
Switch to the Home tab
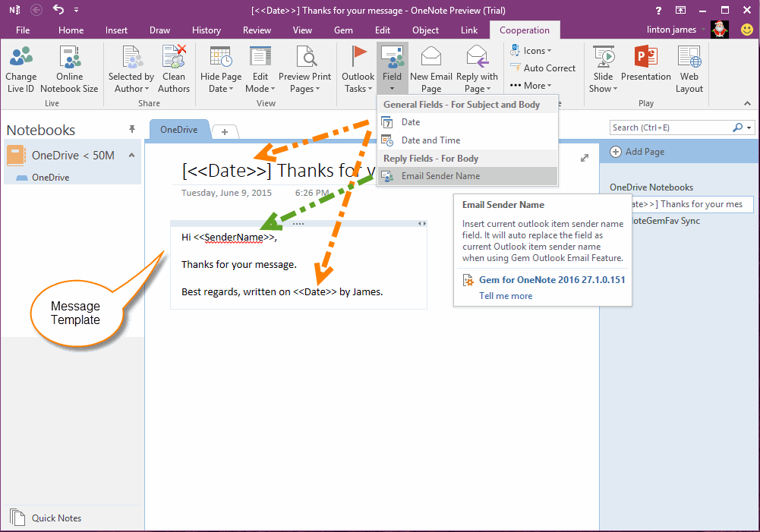click(x=71, y=30)
